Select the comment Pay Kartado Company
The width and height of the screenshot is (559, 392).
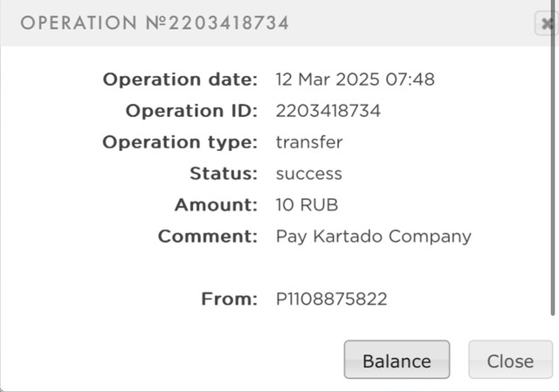(x=373, y=237)
